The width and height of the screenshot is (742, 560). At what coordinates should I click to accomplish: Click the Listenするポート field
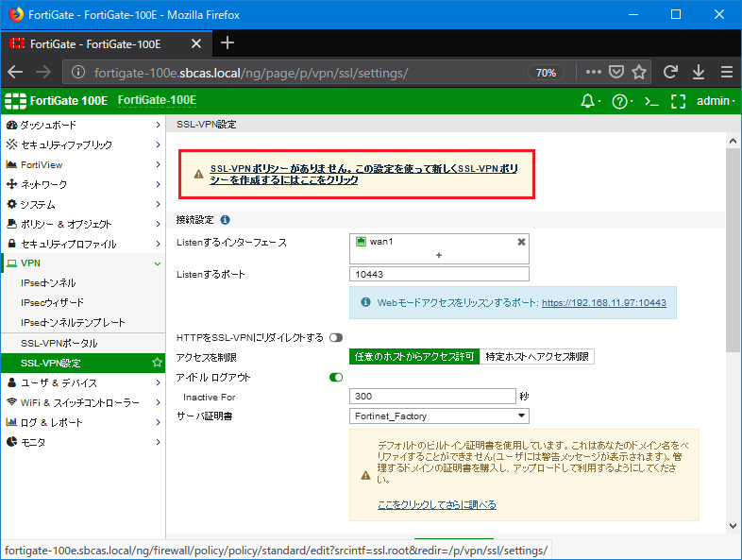point(439,274)
